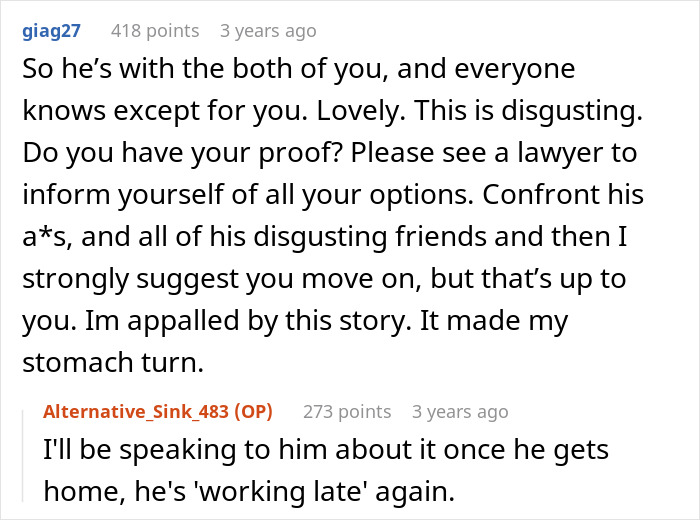Click the 418 points score
The width and height of the screenshot is (700, 520).
pyautogui.click(x=154, y=31)
